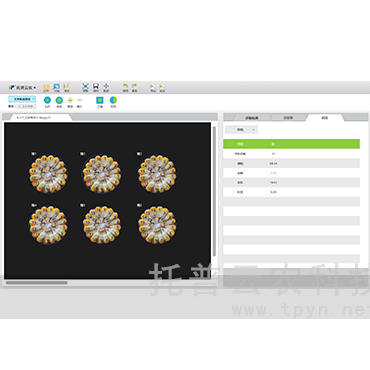Click the green redo arrow
The image size is (370, 370).
click(134, 86)
